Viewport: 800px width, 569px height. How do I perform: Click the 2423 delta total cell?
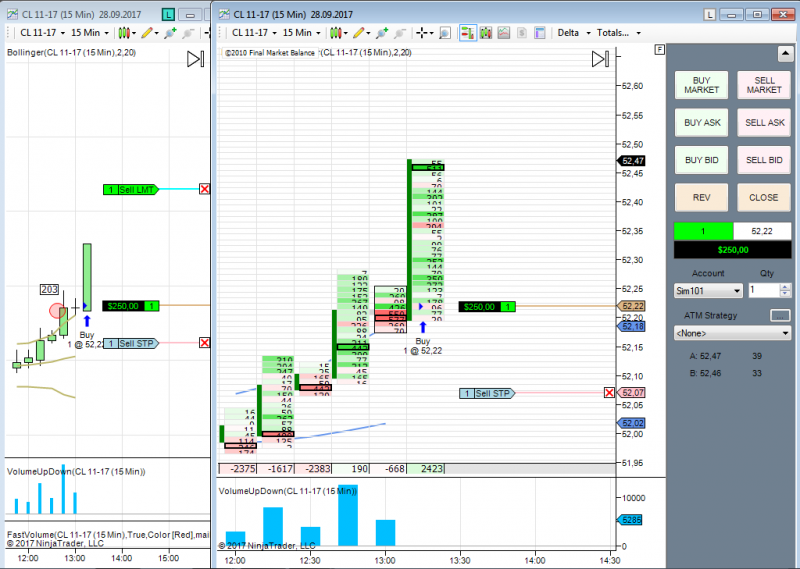tap(426, 468)
